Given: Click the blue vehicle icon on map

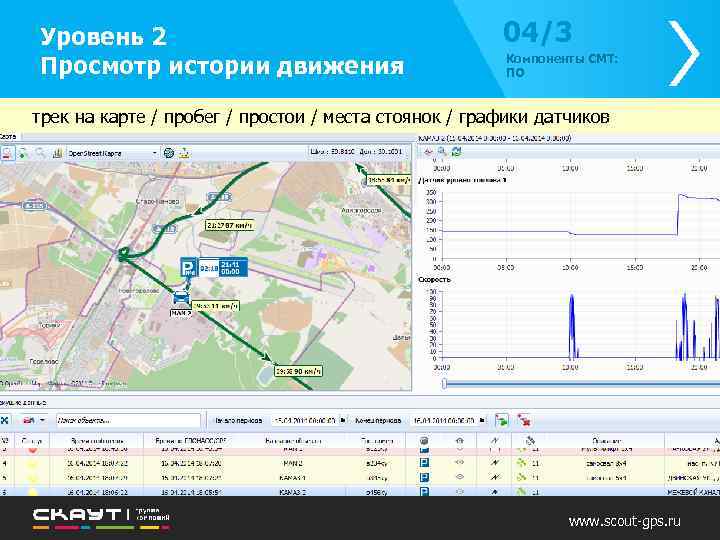Looking at the screenshot, I should tap(182, 298).
